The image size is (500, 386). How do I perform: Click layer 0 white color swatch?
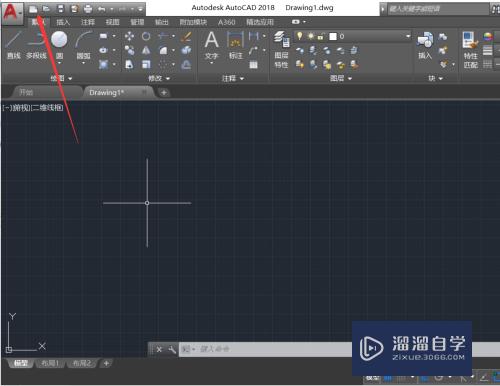[333, 36]
